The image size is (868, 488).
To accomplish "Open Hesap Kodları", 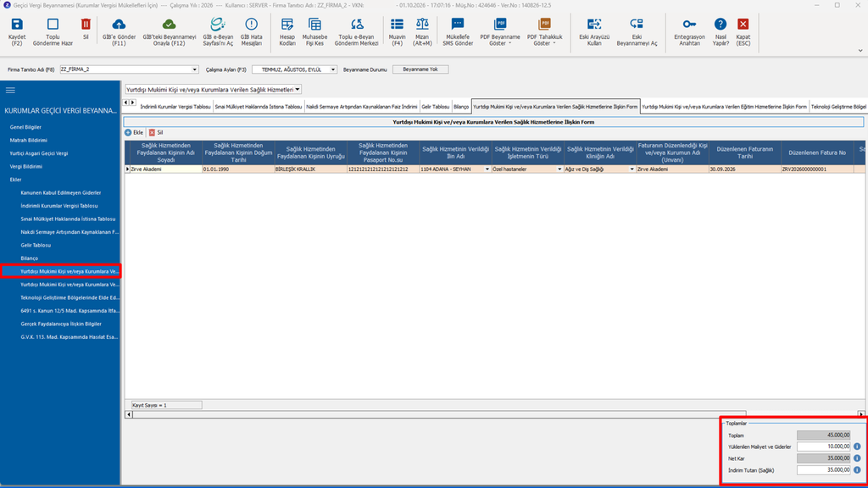I will click(x=287, y=31).
